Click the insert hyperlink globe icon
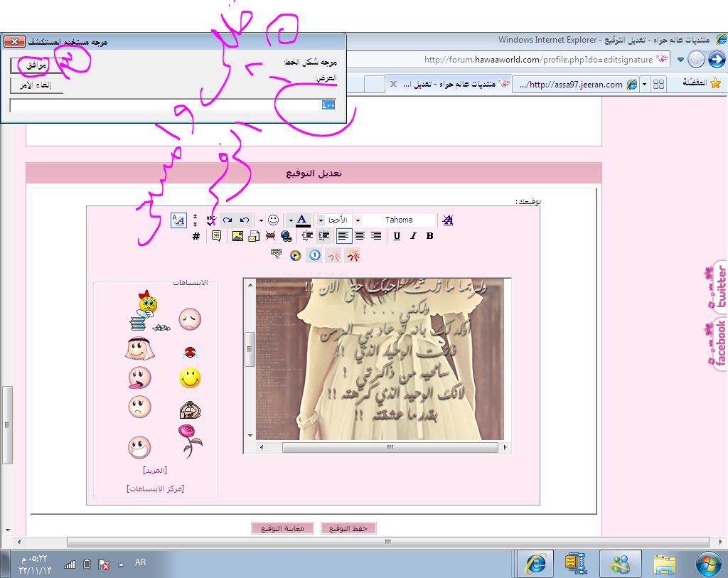Image resolution: width=728 pixels, height=578 pixels. pyautogui.click(x=287, y=236)
